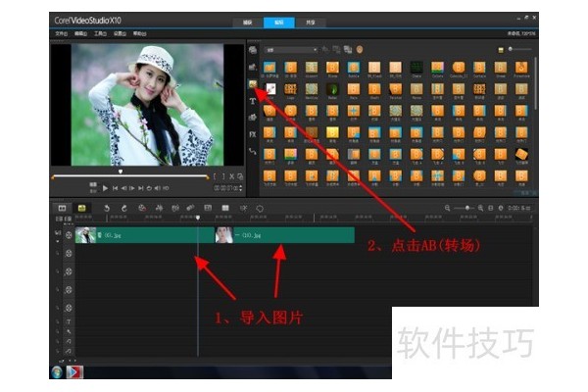This screenshot has width=588, height=392.
Task: Zoom out the timeline with the magnifier
Action: (x=448, y=208)
